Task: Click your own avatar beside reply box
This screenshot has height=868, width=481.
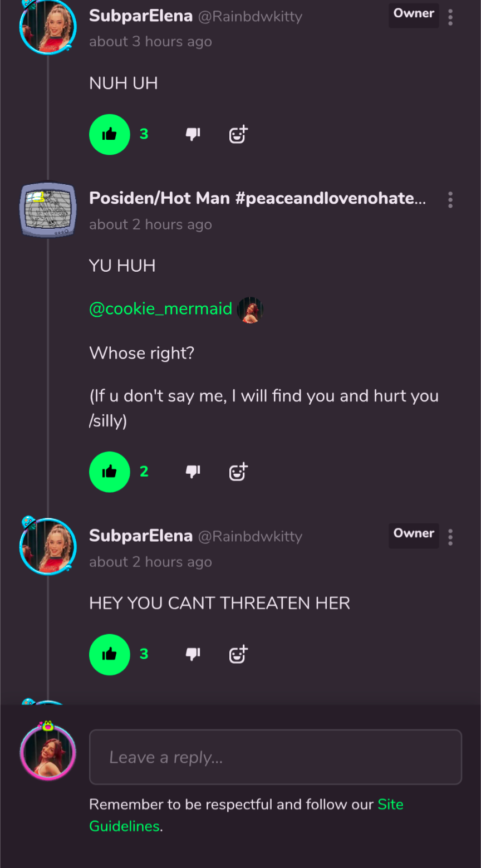Action: pos(48,752)
